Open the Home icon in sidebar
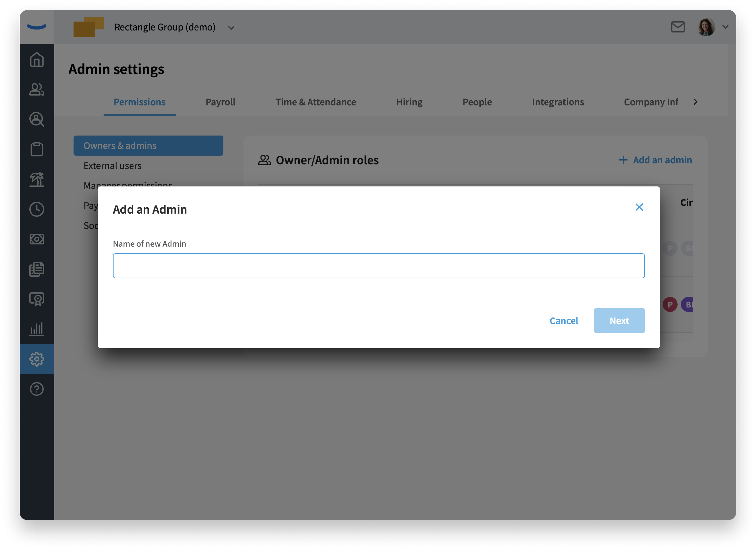Image resolution: width=756 pixels, height=550 pixels. (x=37, y=60)
